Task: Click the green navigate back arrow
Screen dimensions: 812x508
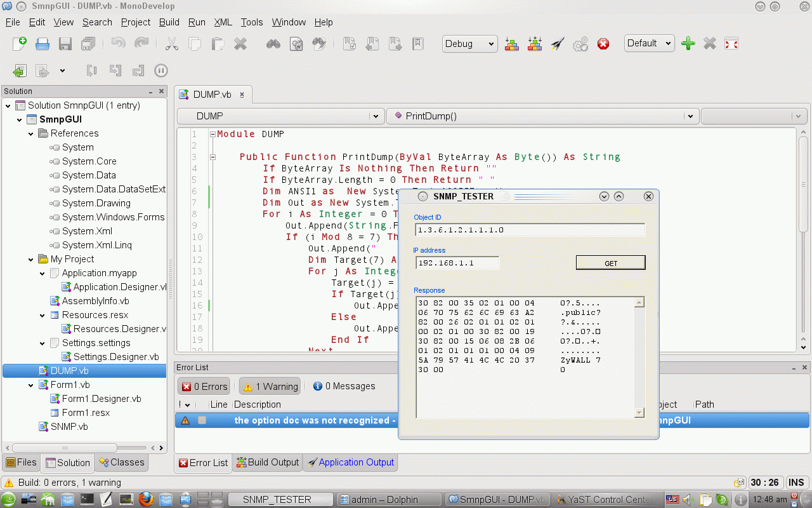Action: (20, 70)
